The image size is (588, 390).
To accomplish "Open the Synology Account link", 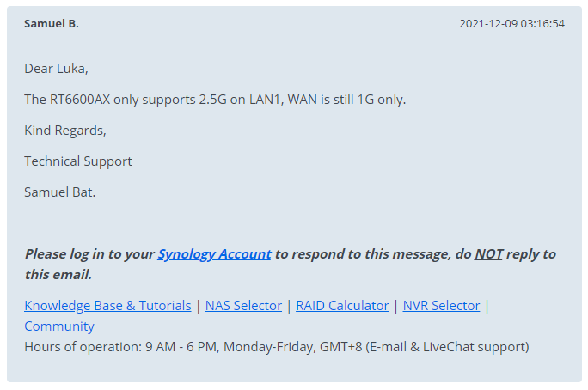I will (214, 254).
